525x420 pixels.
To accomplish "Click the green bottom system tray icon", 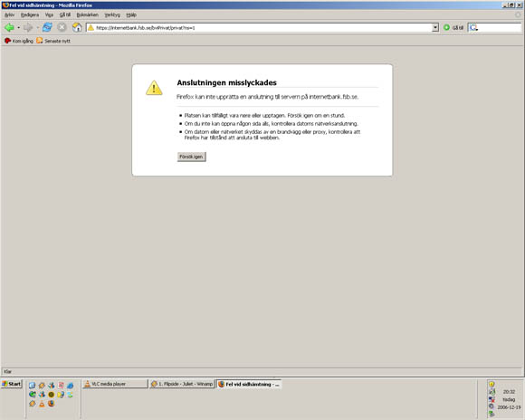I will point(492,414).
